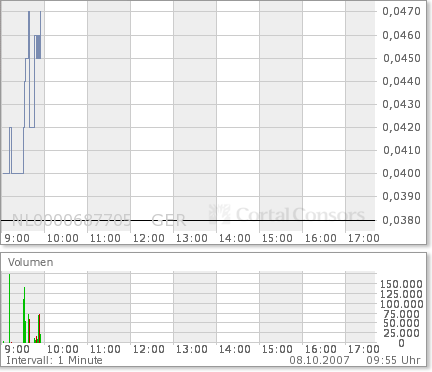432x372 pixels.
Task: Click the 75.000 volume axis label
Action: [402, 314]
